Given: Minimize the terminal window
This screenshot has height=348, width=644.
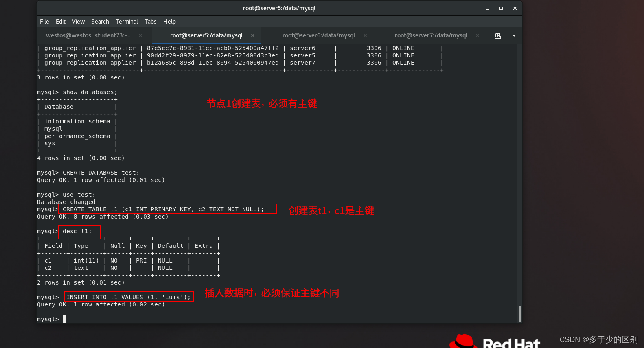Looking at the screenshot, I should pyautogui.click(x=487, y=8).
